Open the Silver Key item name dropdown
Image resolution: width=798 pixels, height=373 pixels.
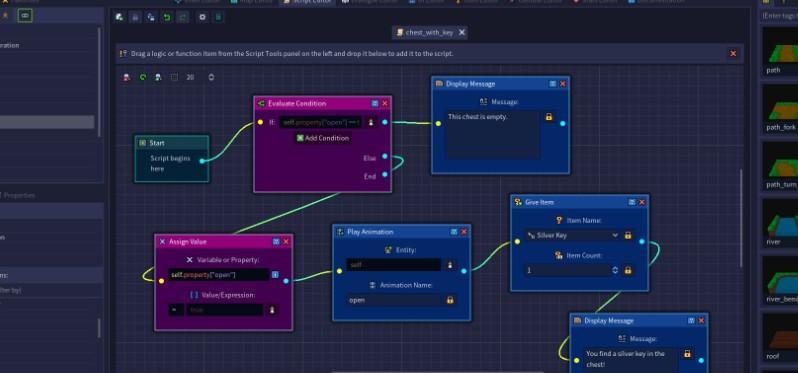point(573,235)
